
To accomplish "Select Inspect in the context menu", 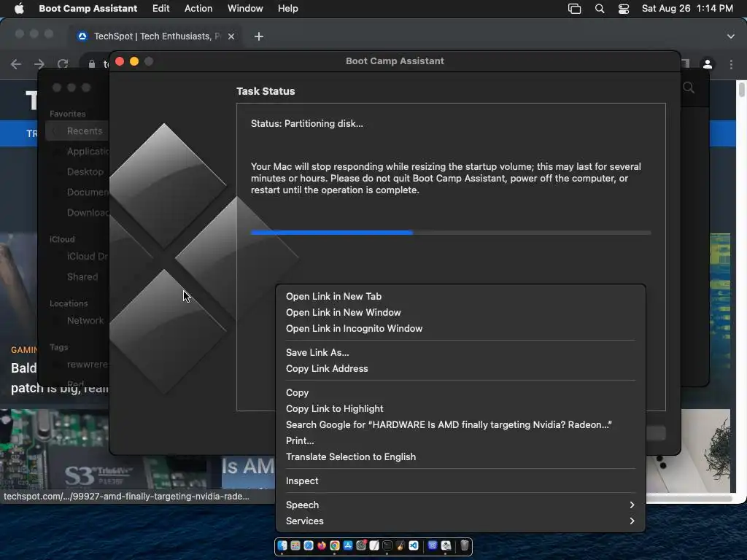I will point(460,481).
